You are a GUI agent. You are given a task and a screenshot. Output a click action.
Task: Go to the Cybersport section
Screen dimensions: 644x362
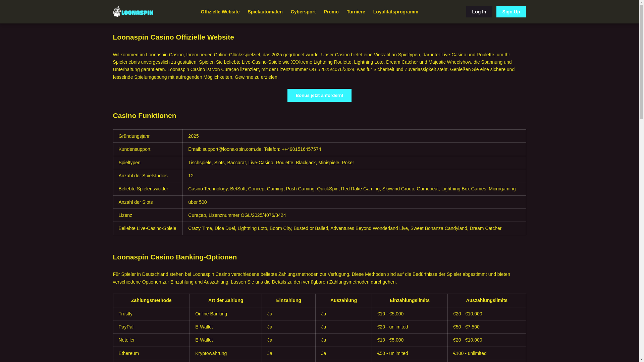pyautogui.click(x=303, y=12)
